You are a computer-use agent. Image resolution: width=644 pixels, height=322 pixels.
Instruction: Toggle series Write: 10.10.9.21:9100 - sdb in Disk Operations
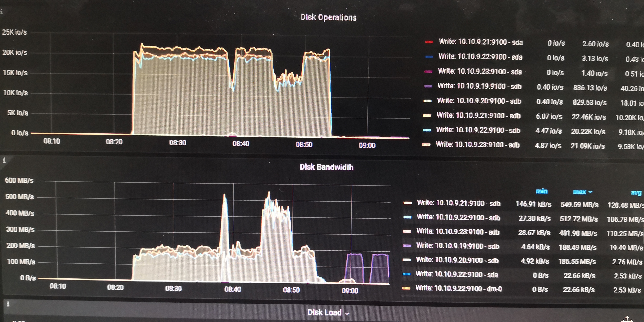(478, 116)
